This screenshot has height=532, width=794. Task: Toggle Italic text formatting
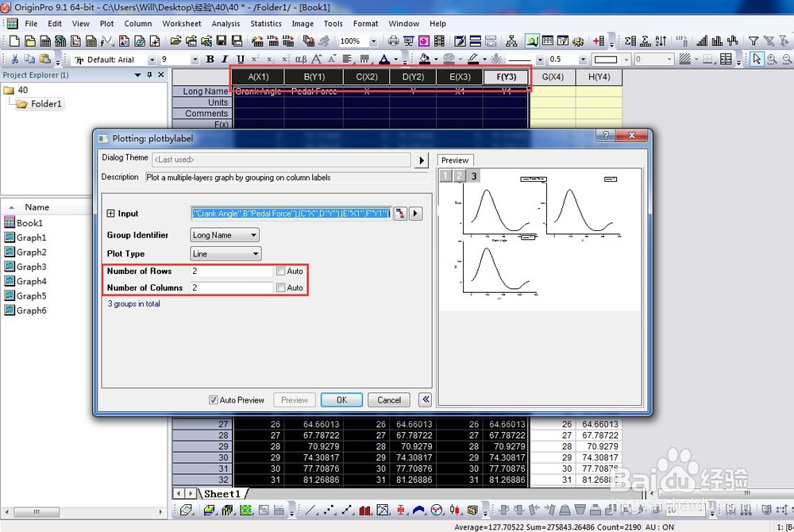coord(225,60)
